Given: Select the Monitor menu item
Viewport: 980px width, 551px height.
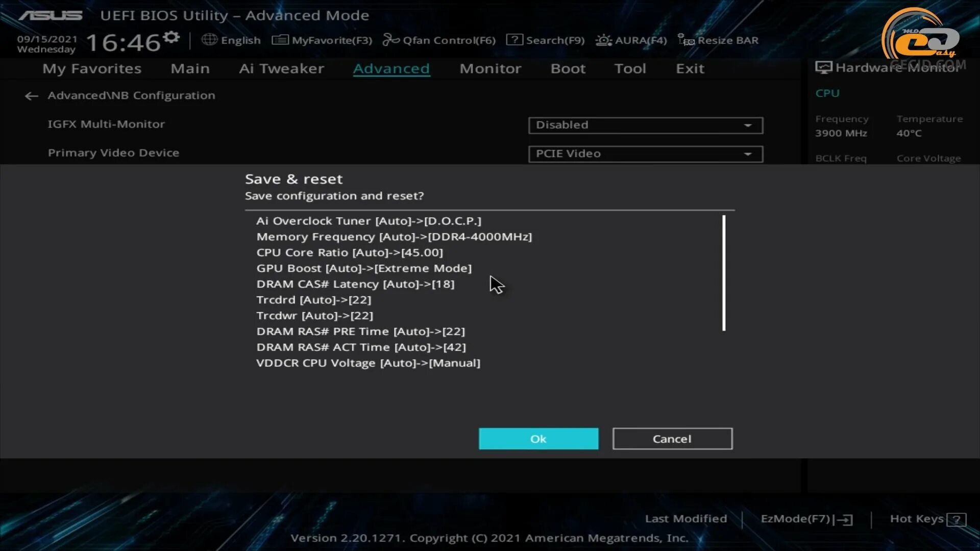Looking at the screenshot, I should [490, 68].
